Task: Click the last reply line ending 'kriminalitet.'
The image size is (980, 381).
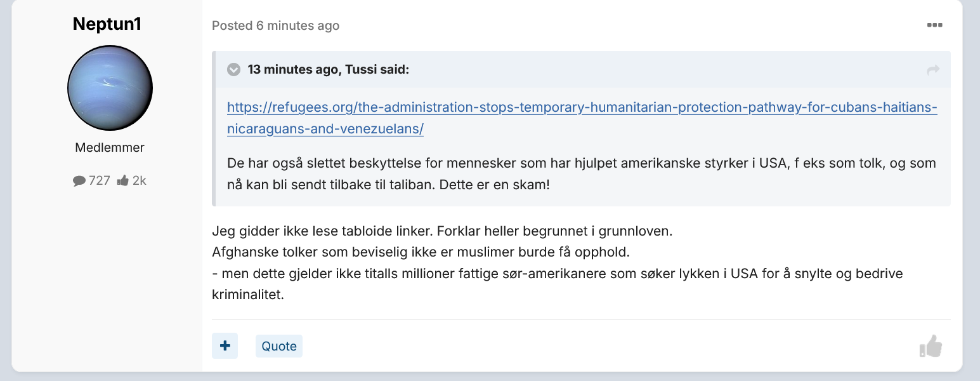Action: point(558,284)
